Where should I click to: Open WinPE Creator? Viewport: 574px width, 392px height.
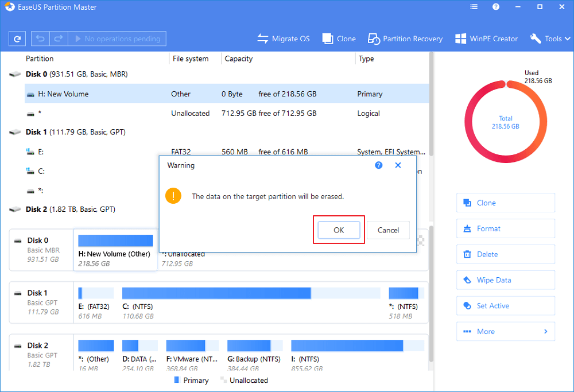[x=486, y=39]
